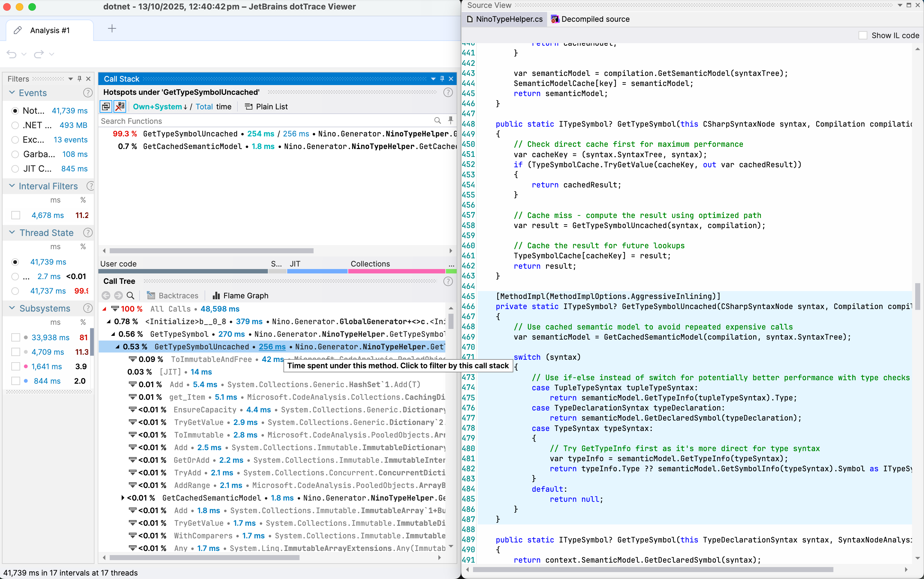Click the Source View vertical scrollbar
924x579 pixels.
click(x=917, y=296)
